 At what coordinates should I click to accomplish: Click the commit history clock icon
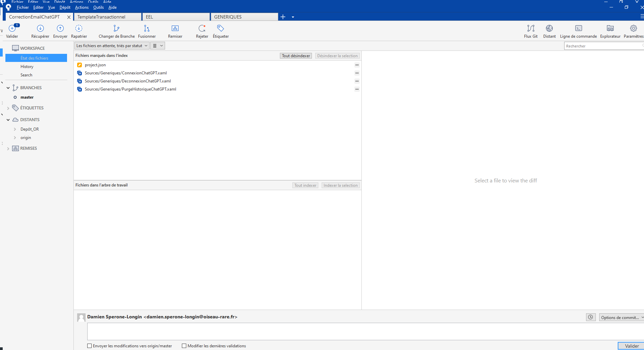click(590, 317)
